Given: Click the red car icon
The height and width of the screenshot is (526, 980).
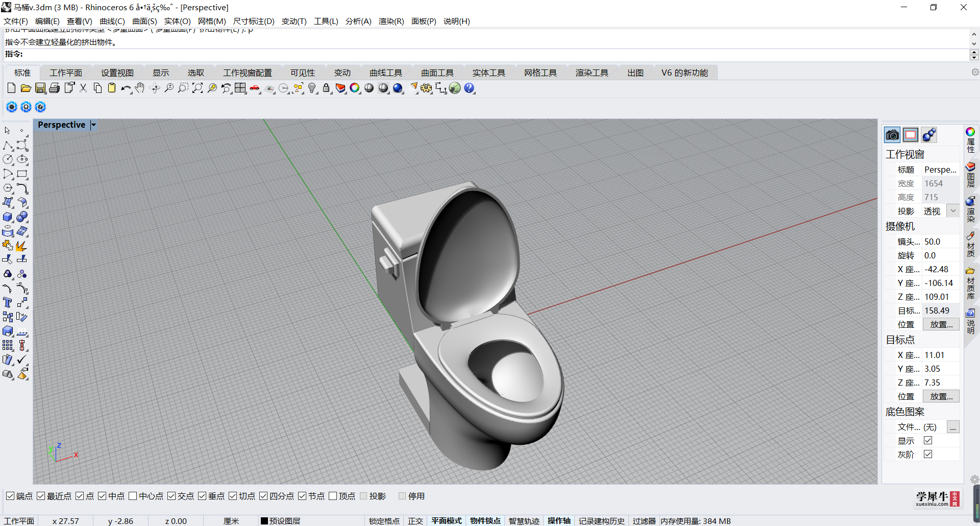Looking at the screenshot, I should tap(254, 88).
